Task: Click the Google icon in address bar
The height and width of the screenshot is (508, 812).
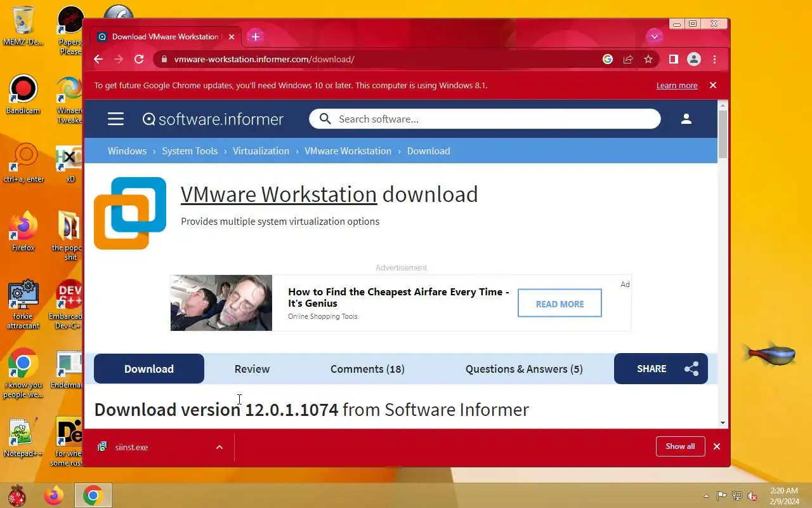Action: tap(608, 59)
